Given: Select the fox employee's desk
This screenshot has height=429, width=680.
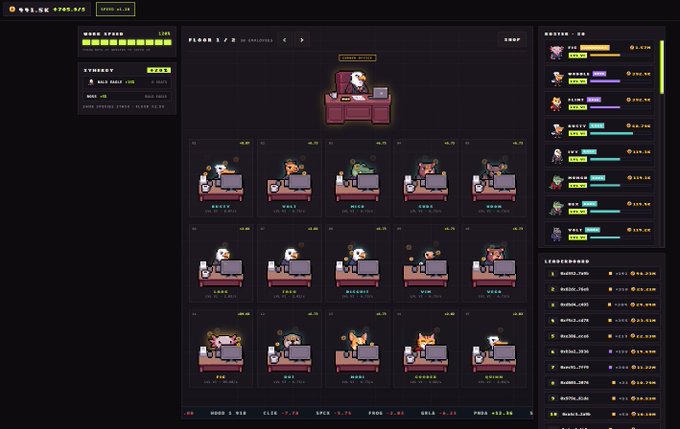Looking at the screenshot, I should 357,348.
